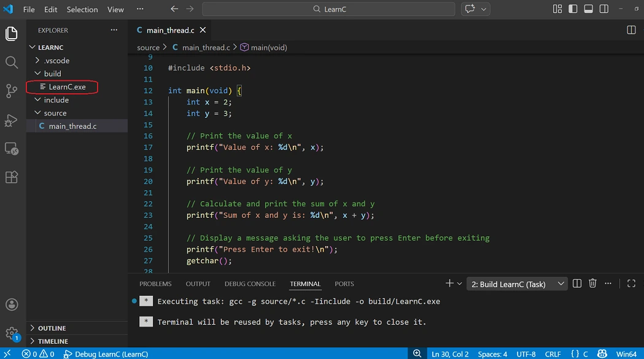Switch to the DEBUG CONSOLE tab
The image size is (644, 359).
tap(249, 284)
